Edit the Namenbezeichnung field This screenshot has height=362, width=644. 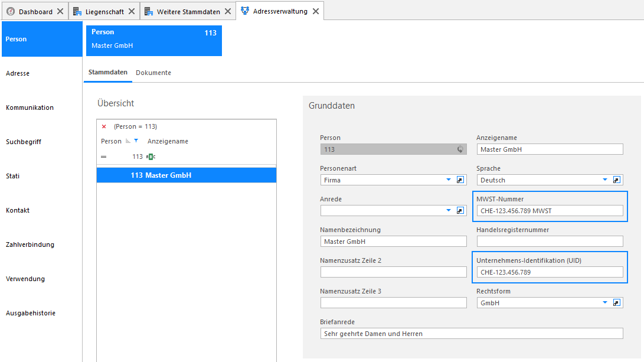[394, 241]
